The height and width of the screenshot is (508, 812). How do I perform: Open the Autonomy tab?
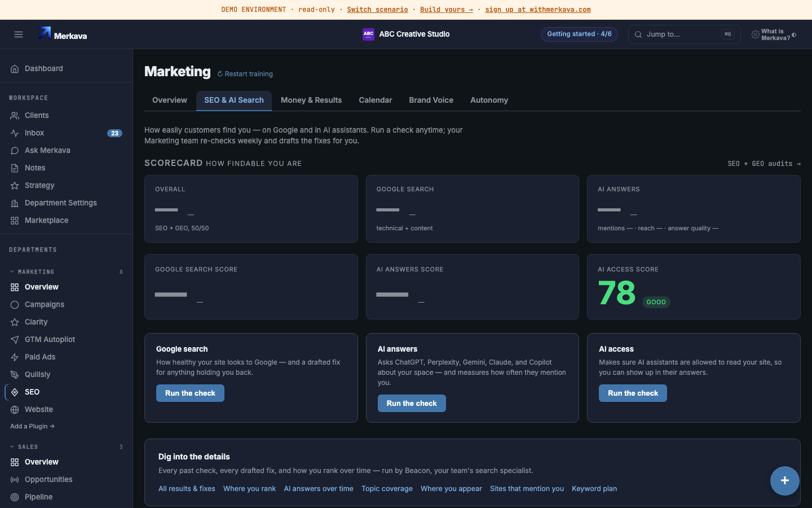[x=489, y=100]
